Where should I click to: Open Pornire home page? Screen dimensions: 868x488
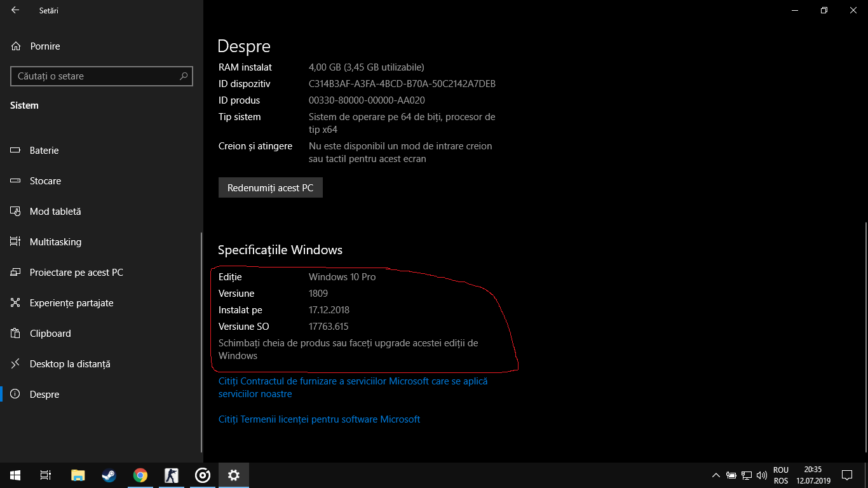tap(102, 46)
